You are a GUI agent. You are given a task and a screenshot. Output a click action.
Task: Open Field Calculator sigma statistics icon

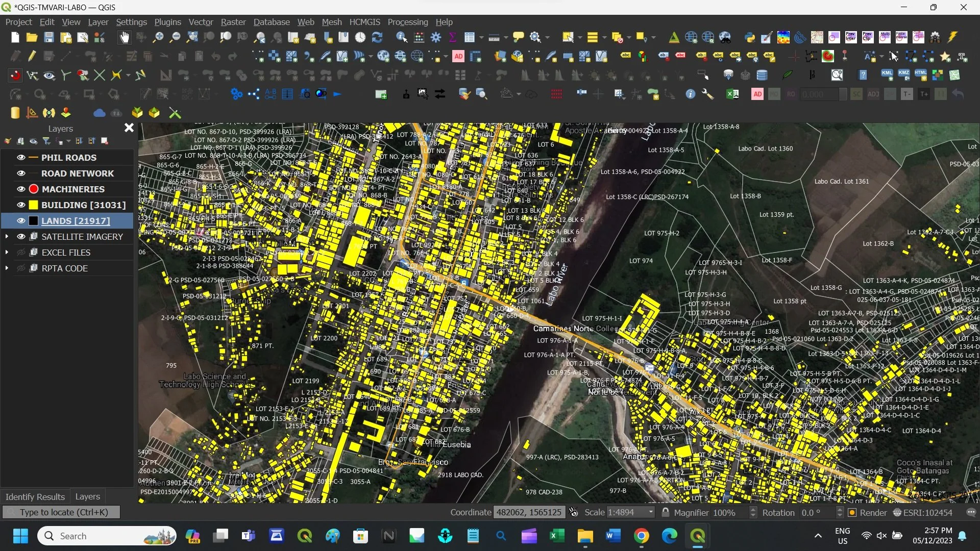tap(452, 37)
